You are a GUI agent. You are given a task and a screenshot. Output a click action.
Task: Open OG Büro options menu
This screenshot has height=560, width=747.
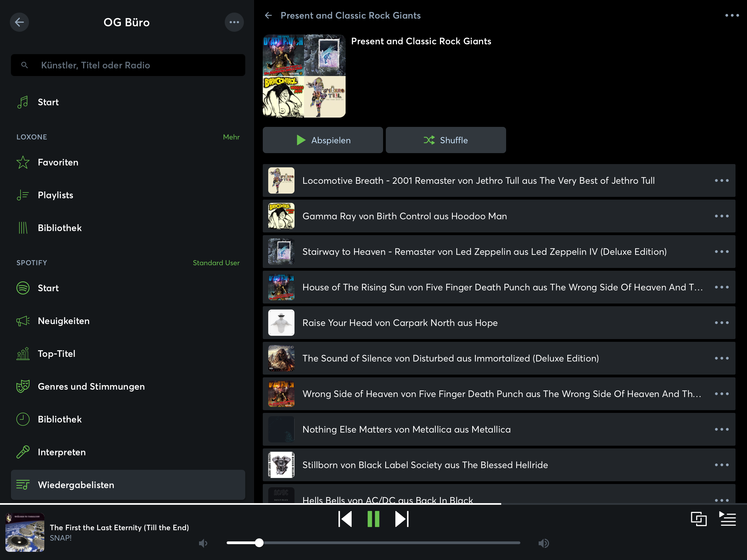(234, 22)
